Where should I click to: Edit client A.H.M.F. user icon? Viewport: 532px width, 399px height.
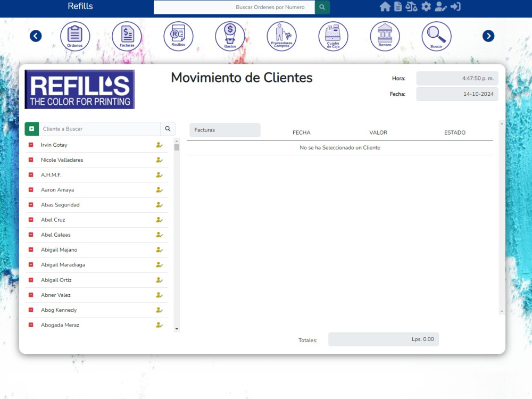(159, 174)
